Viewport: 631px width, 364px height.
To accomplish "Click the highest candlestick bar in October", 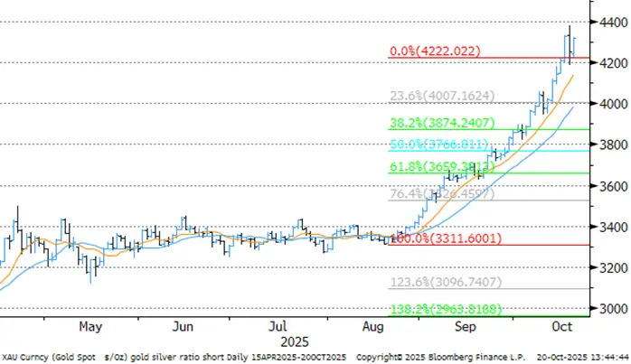I will [x=569, y=41].
